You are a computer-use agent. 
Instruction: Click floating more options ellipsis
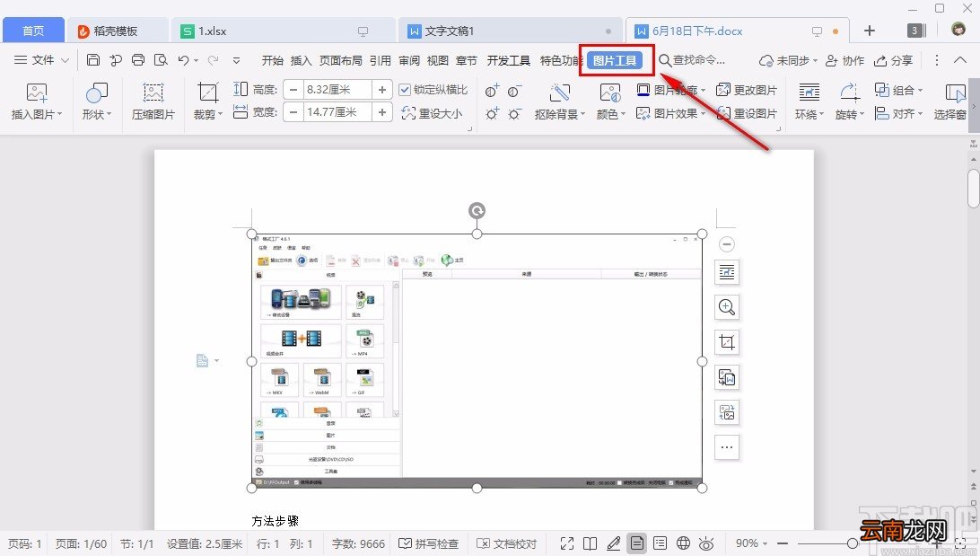[x=726, y=447]
